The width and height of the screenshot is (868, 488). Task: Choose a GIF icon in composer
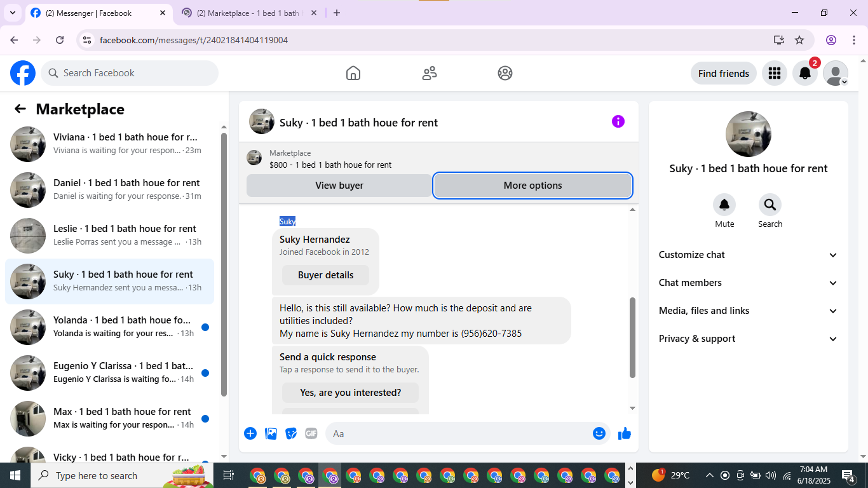311,433
